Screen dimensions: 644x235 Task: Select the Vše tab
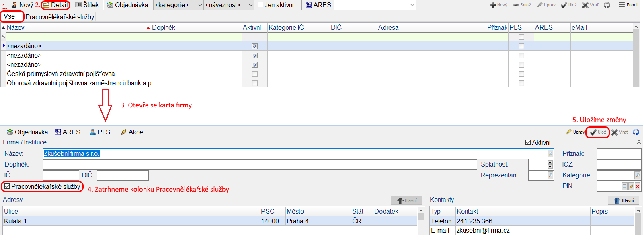(x=10, y=16)
